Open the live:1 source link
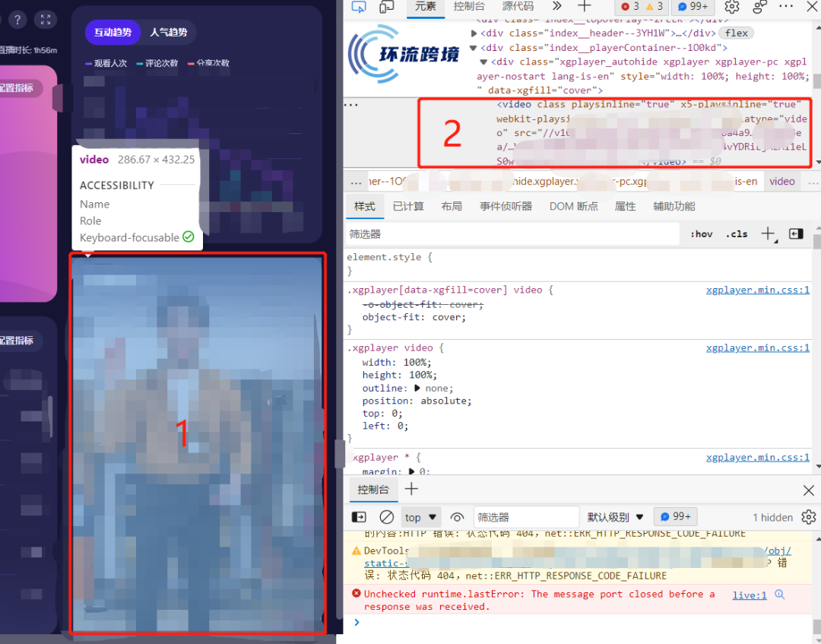This screenshot has width=821, height=644. (x=749, y=595)
